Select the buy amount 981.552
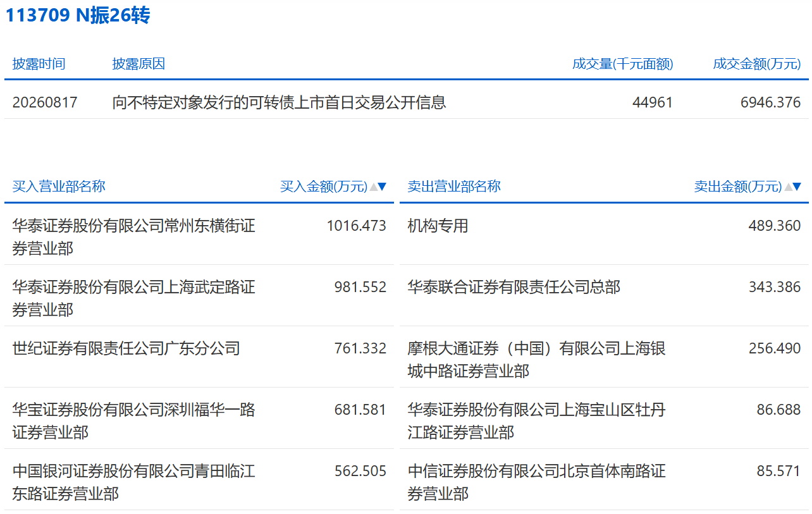Screen dimensions: 812x514 360,287
